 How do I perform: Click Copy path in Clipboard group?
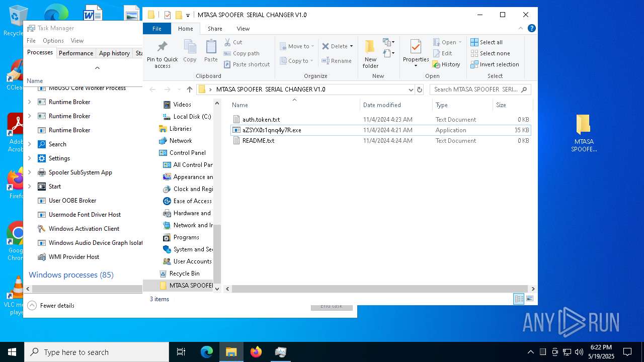tap(242, 53)
